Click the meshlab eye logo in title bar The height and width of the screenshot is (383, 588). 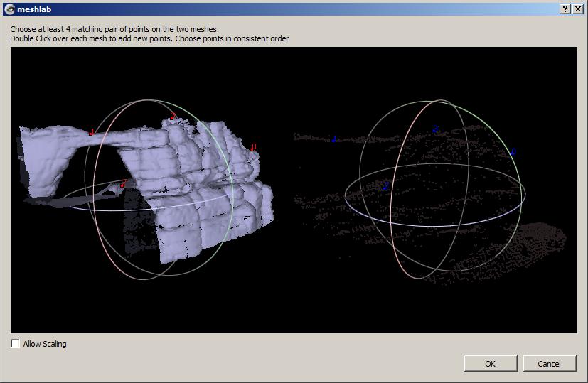click(x=9, y=9)
